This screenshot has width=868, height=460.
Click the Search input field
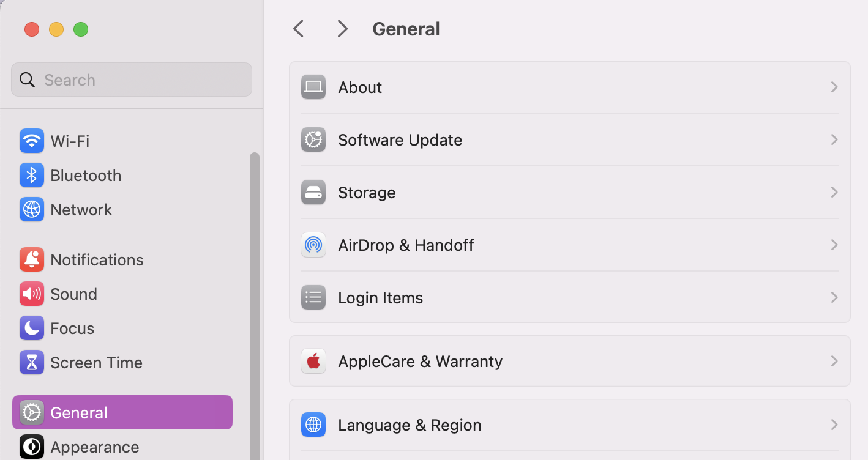coord(131,80)
